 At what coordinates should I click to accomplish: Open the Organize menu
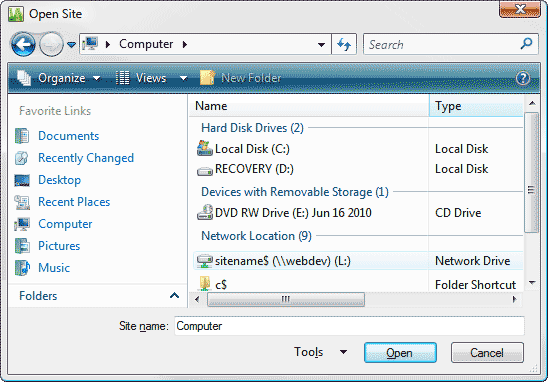[59, 78]
